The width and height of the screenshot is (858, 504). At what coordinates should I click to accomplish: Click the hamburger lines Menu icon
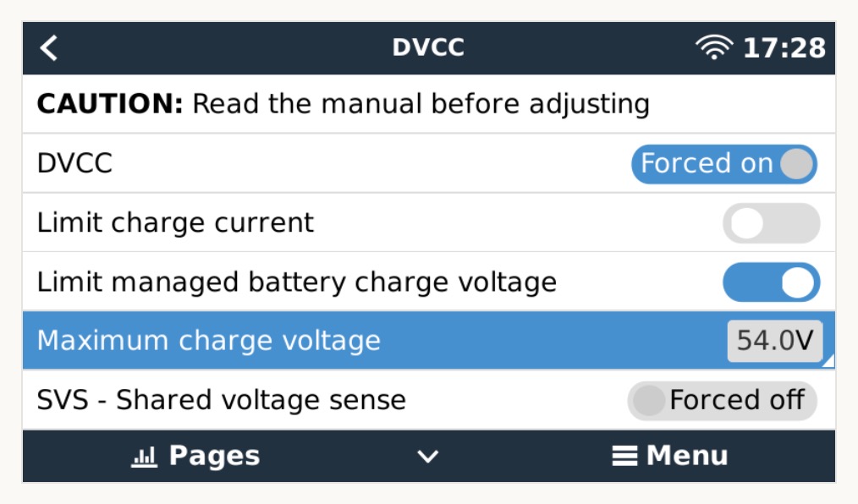coord(624,457)
